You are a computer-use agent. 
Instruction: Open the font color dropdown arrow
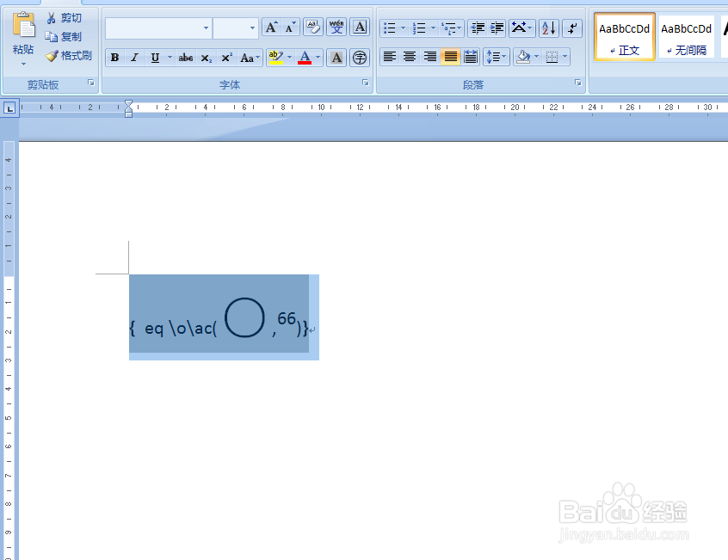click(x=318, y=58)
